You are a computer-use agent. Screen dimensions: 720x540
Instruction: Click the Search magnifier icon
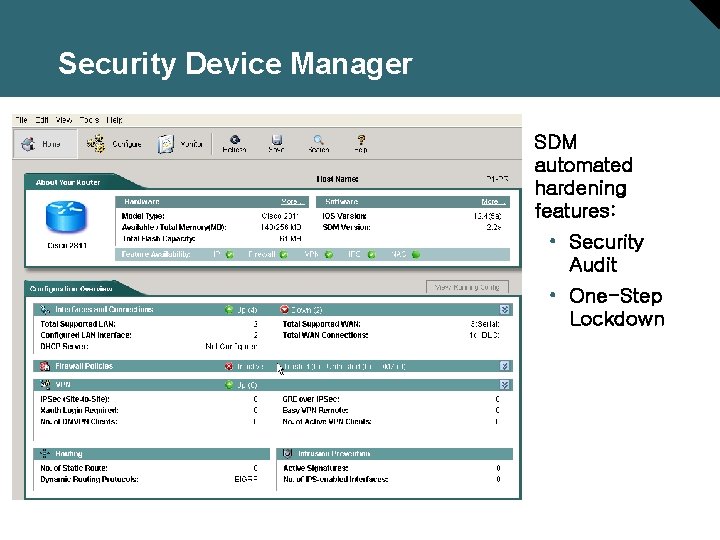318,140
